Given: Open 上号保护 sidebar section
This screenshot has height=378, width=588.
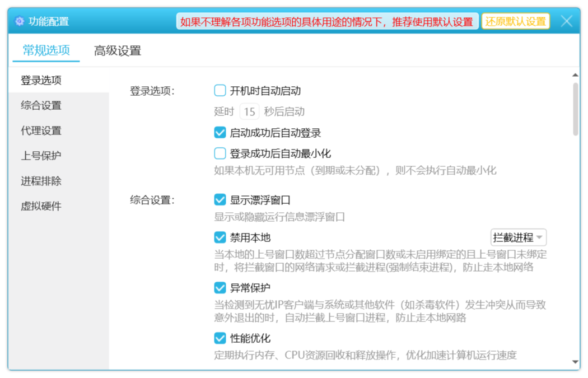Looking at the screenshot, I should tap(41, 156).
